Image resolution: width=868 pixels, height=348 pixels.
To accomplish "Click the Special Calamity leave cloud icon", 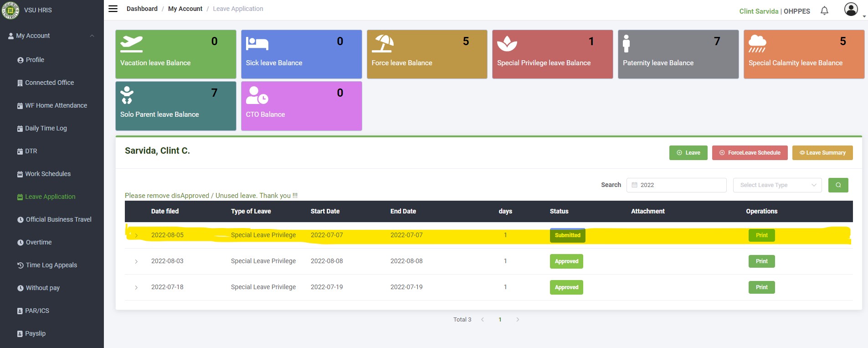I will 757,44.
